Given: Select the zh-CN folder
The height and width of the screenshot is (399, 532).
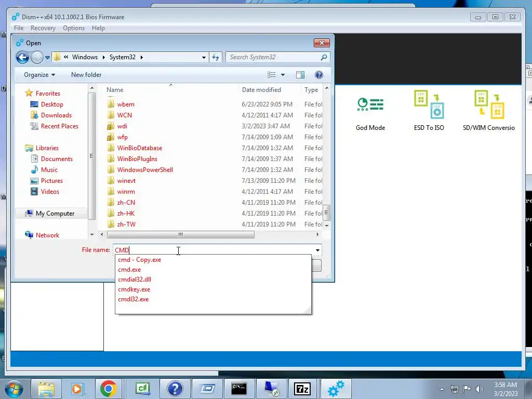Looking at the screenshot, I should [126, 203].
